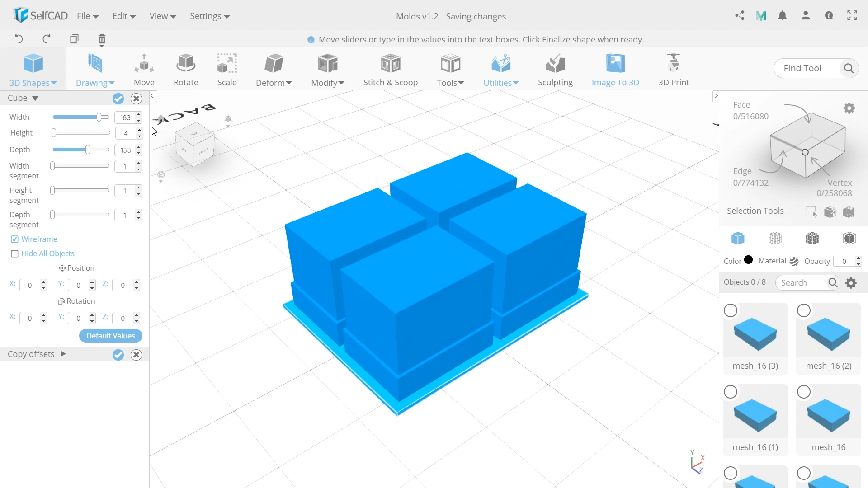Click the Opacity value field
The image size is (868, 488).
844,261
